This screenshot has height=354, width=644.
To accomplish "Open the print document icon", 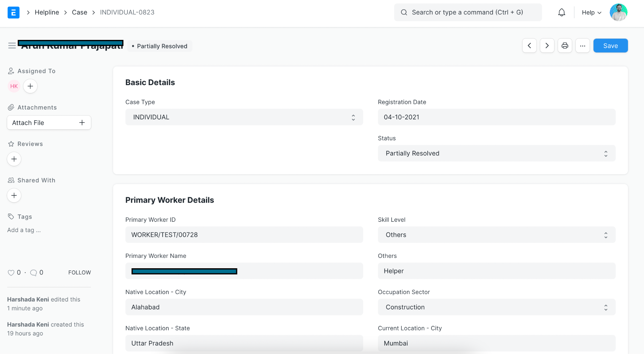I will (565, 46).
